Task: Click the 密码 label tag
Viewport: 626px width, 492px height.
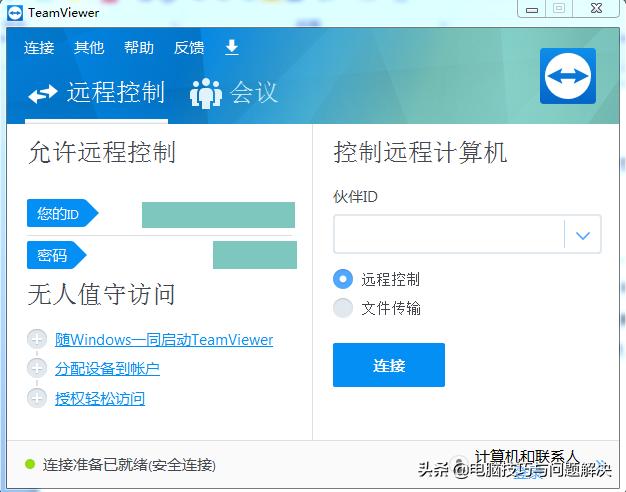Action: tap(56, 255)
